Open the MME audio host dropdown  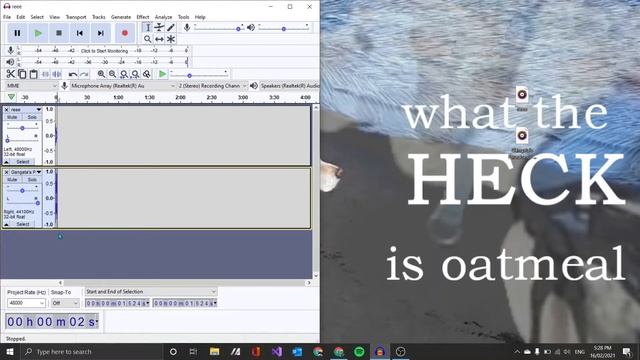point(31,86)
